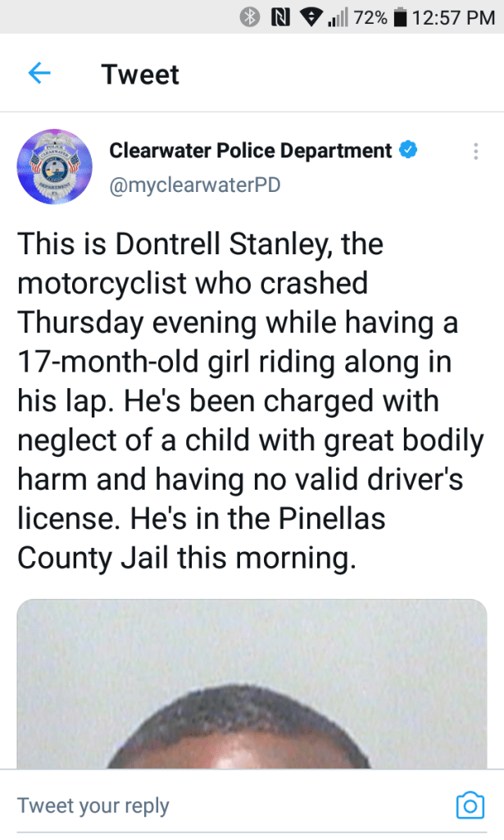Tap the battery icon in status bar
Viewport: 504px width, 840px height.
tap(401, 16)
